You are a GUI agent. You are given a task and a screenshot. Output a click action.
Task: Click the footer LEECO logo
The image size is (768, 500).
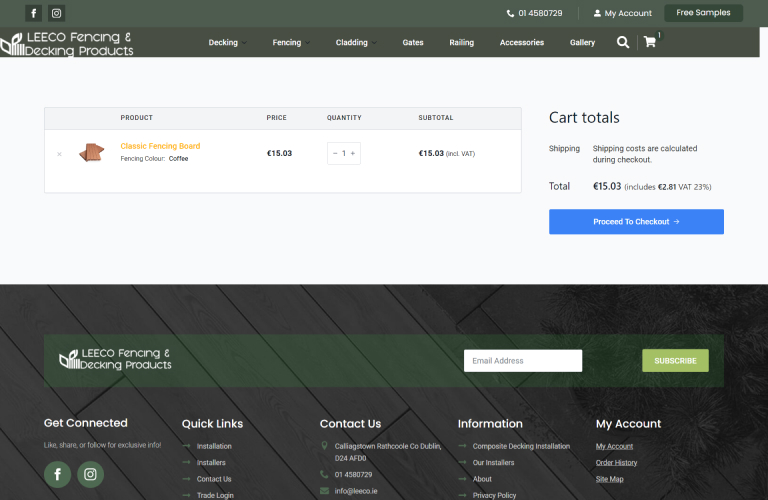pos(115,359)
